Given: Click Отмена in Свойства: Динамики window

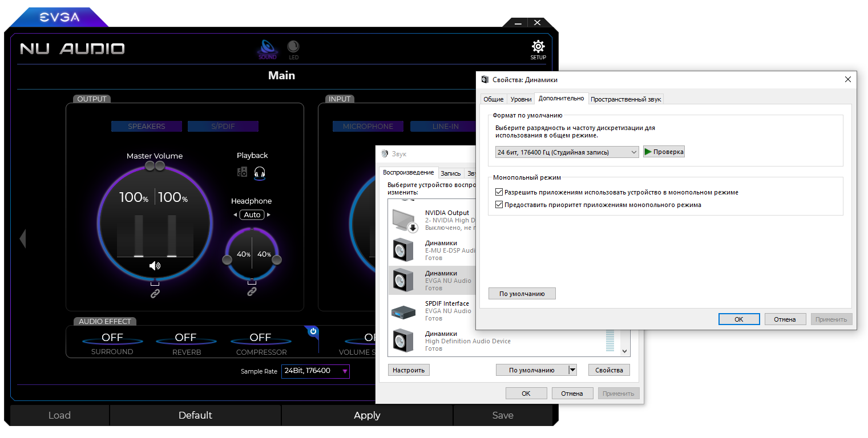Looking at the screenshot, I should click(785, 319).
